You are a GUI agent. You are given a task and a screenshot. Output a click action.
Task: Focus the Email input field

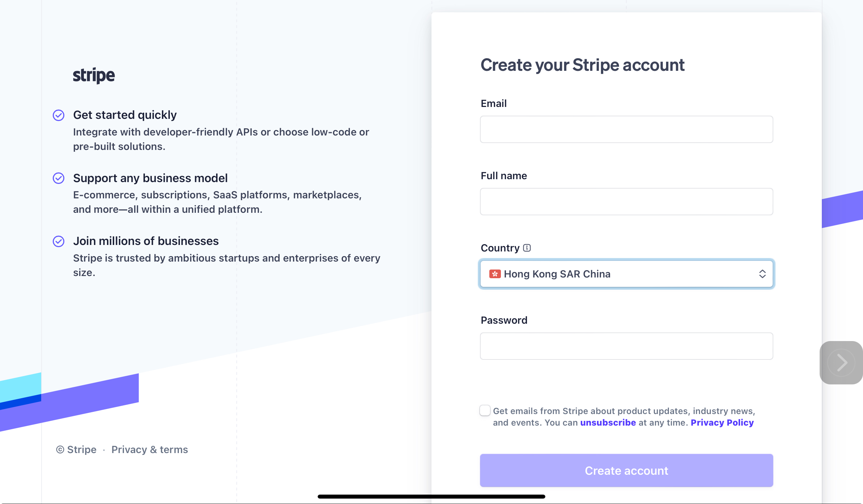click(627, 129)
